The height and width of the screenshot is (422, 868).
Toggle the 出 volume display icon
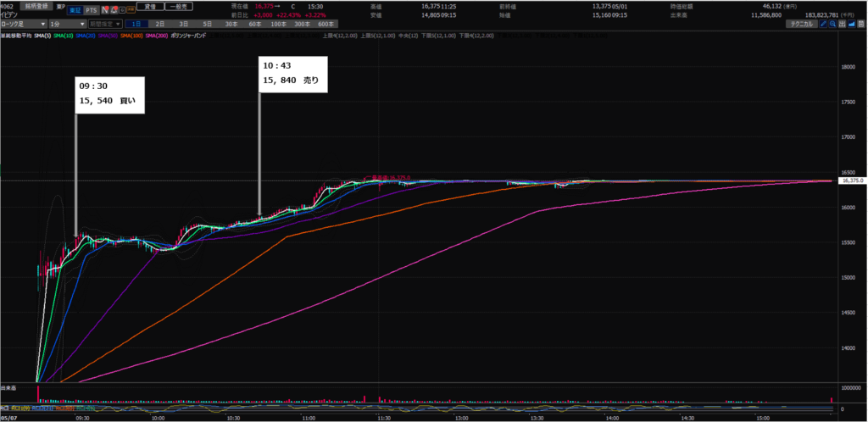[842, 24]
